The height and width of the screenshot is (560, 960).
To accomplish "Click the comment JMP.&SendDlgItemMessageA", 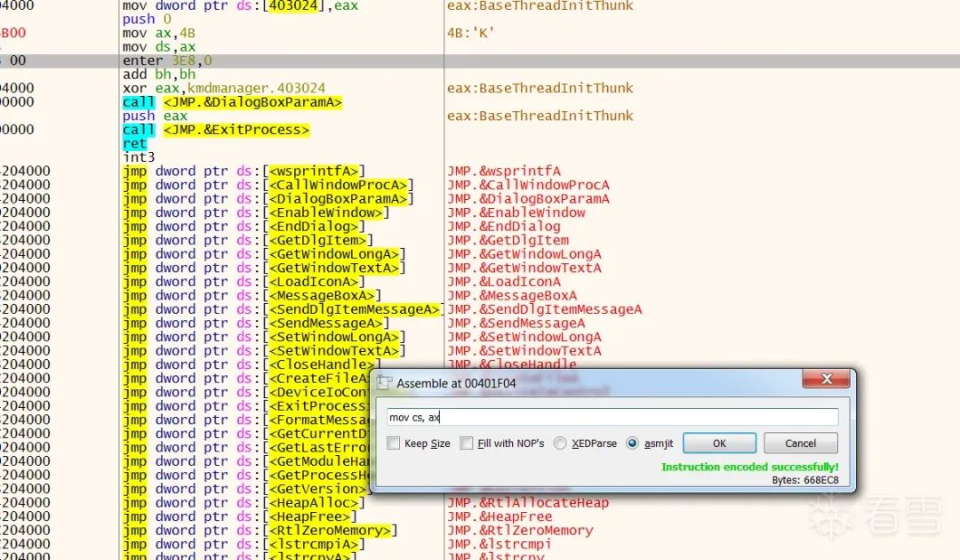I will coord(545,309).
